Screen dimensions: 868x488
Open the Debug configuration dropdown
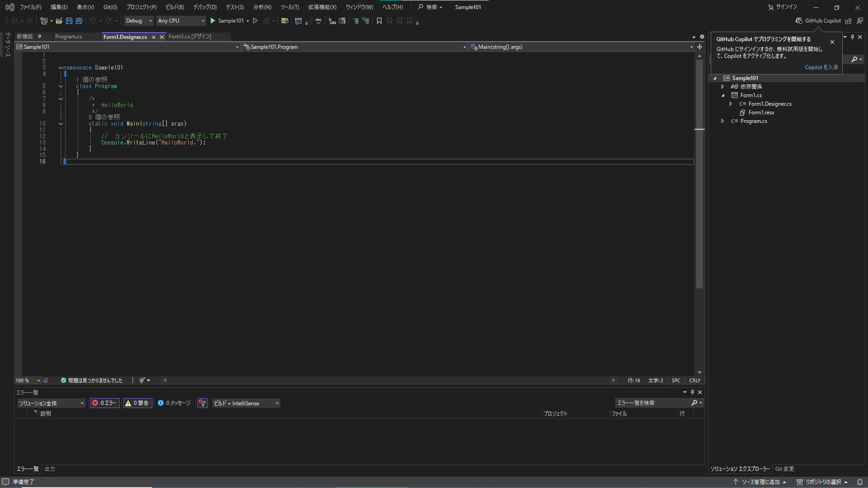139,21
